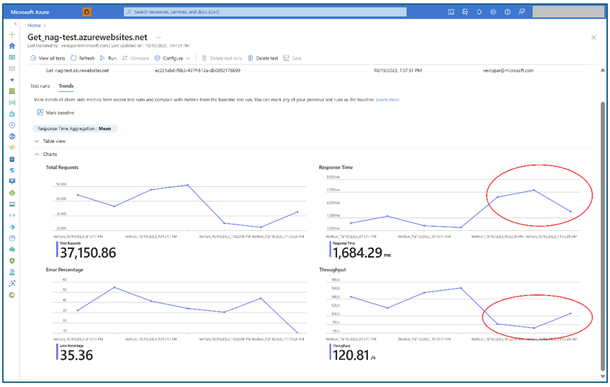This screenshot has width=610, height=387.
Task: Open the help question mark icon
Action: [x=507, y=12]
